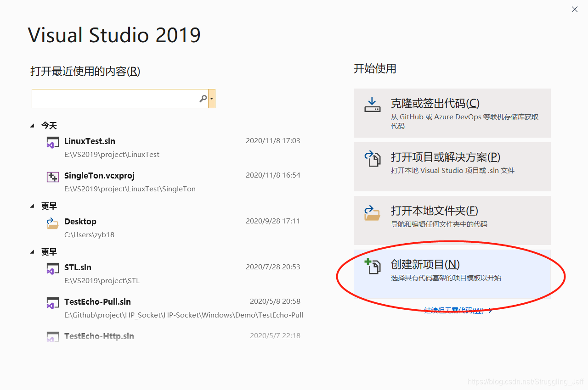This screenshot has width=588, height=390.
Task: Click path C:\Users\zyb18
Action: [x=89, y=235]
